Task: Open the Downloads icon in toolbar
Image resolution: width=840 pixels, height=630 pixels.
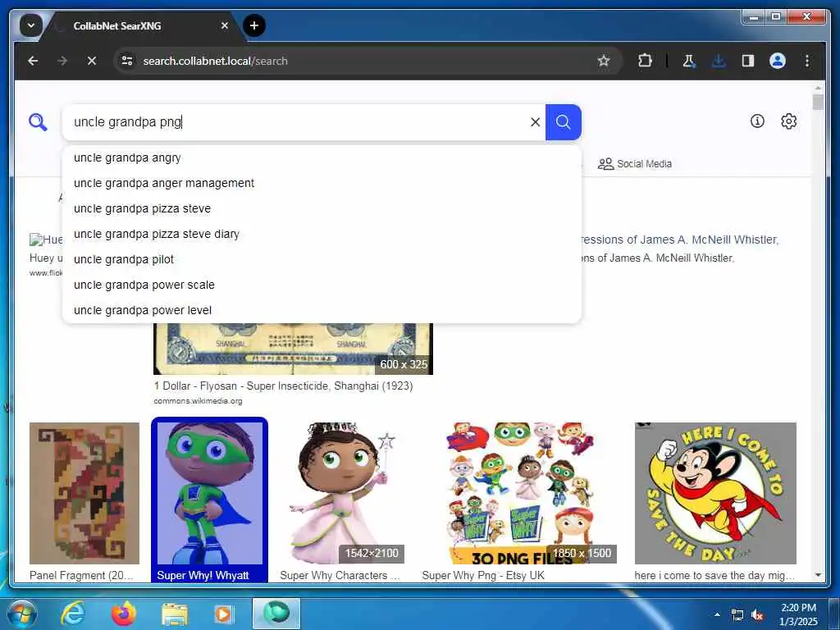Action: coord(719,61)
